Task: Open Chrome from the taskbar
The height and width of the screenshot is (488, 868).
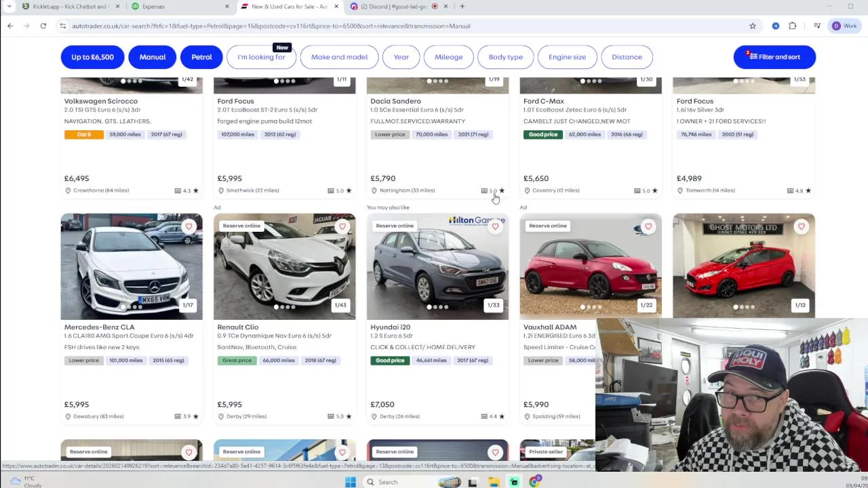Action: point(535,482)
